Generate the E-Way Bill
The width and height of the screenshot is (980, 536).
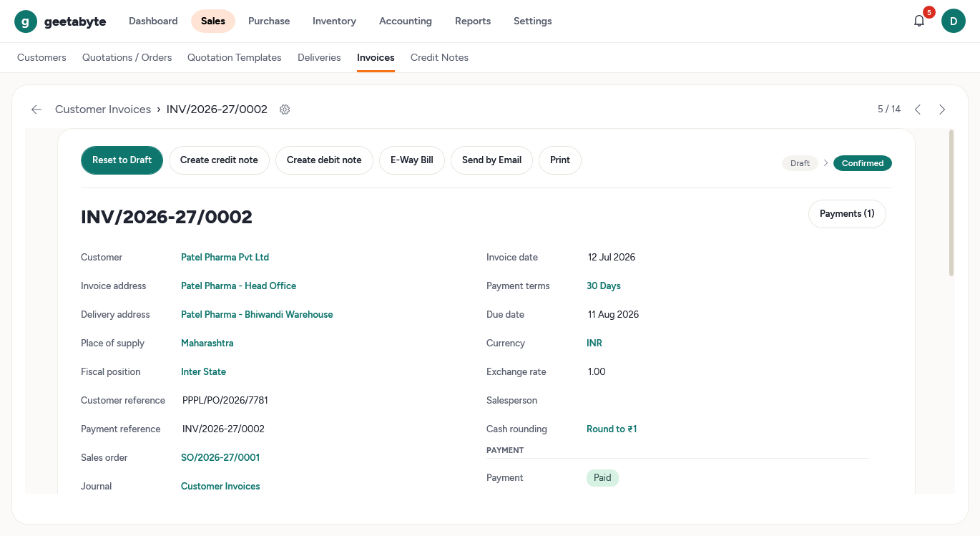(x=412, y=160)
